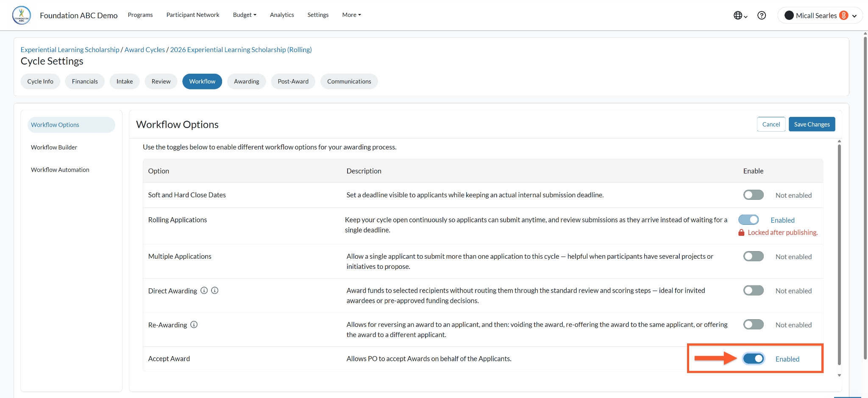Image resolution: width=868 pixels, height=398 pixels.
Task: Click the Direct Awarding option label
Action: [172, 291]
